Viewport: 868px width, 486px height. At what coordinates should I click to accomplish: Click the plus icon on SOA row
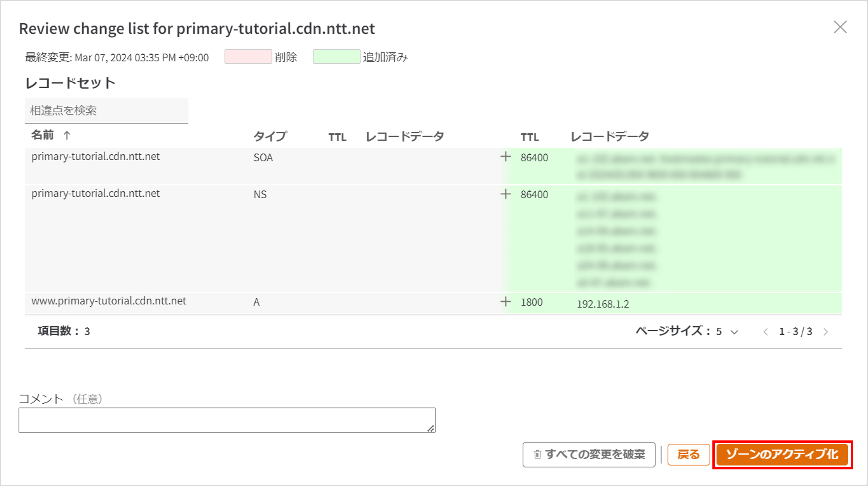click(505, 157)
